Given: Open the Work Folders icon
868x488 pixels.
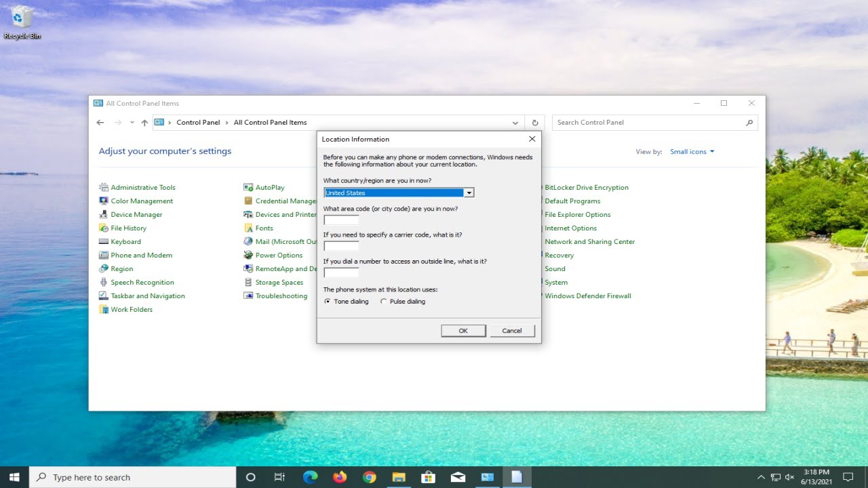Looking at the screenshot, I should pos(104,310).
